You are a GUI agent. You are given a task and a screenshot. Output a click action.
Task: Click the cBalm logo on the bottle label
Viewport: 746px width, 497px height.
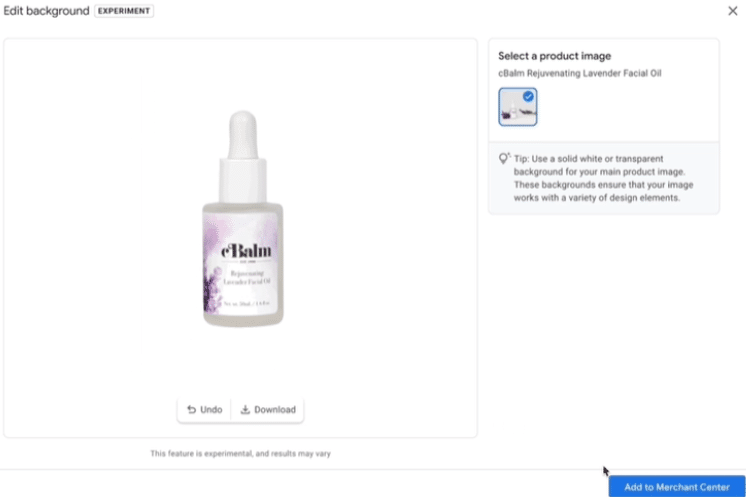tap(246, 251)
